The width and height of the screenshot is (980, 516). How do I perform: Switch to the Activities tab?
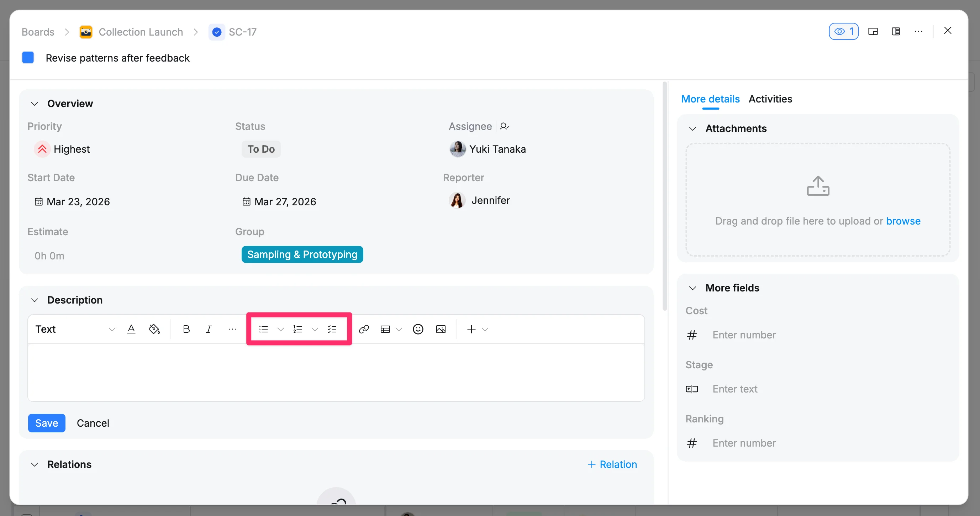770,99
